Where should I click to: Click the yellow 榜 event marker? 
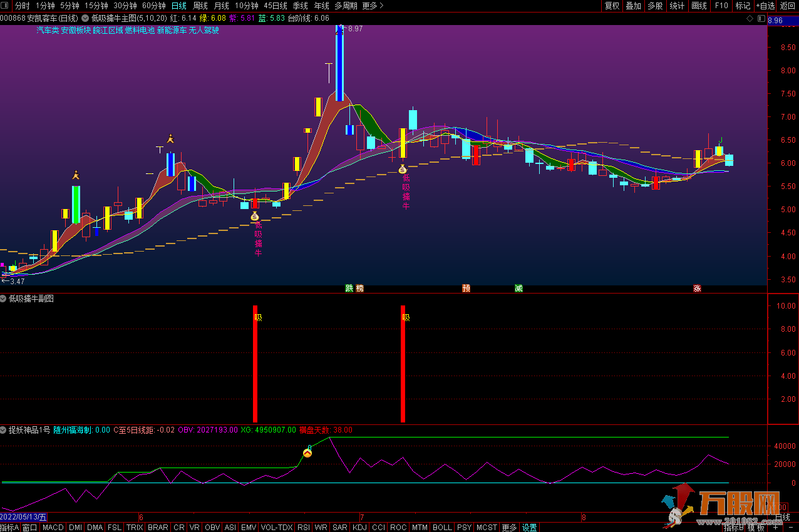click(359, 289)
